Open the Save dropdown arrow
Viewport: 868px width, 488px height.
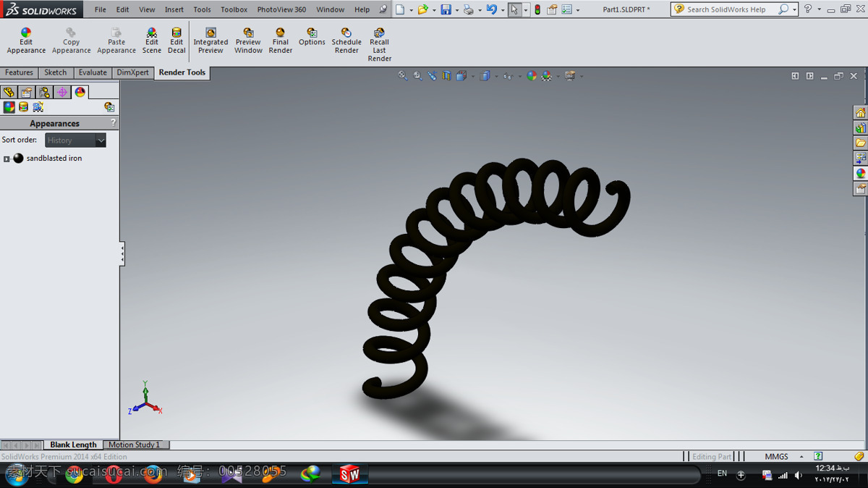click(x=456, y=10)
